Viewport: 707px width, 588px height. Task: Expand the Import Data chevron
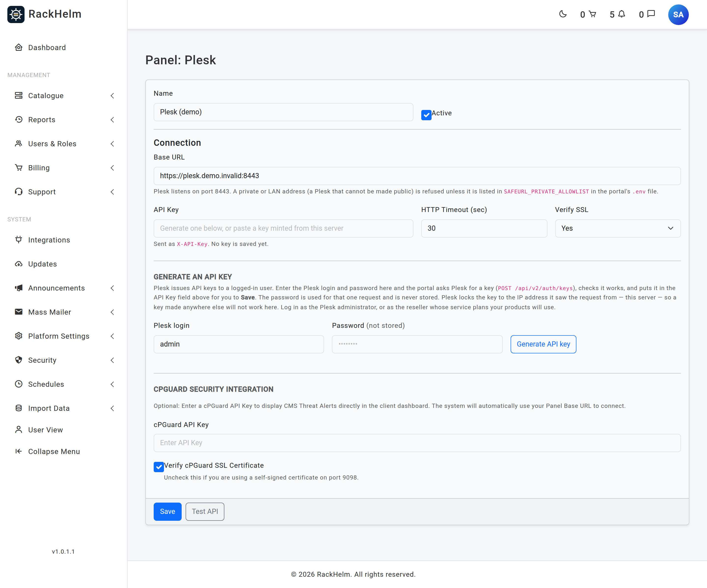pos(112,408)
